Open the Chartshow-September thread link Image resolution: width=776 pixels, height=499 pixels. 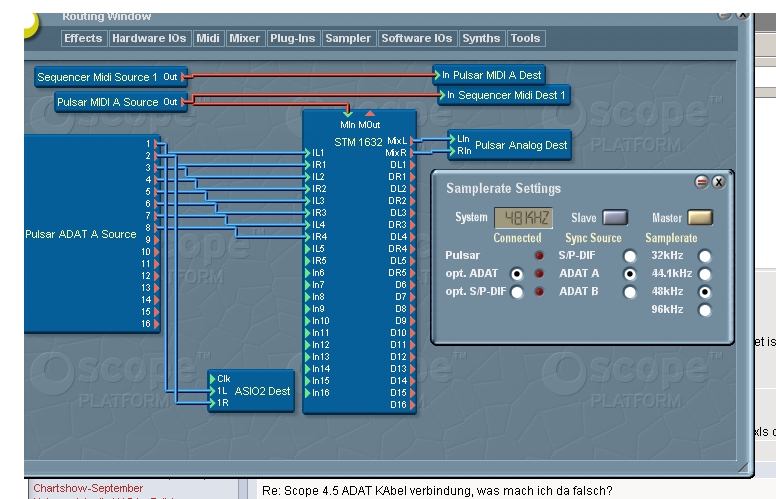(88, 488)
